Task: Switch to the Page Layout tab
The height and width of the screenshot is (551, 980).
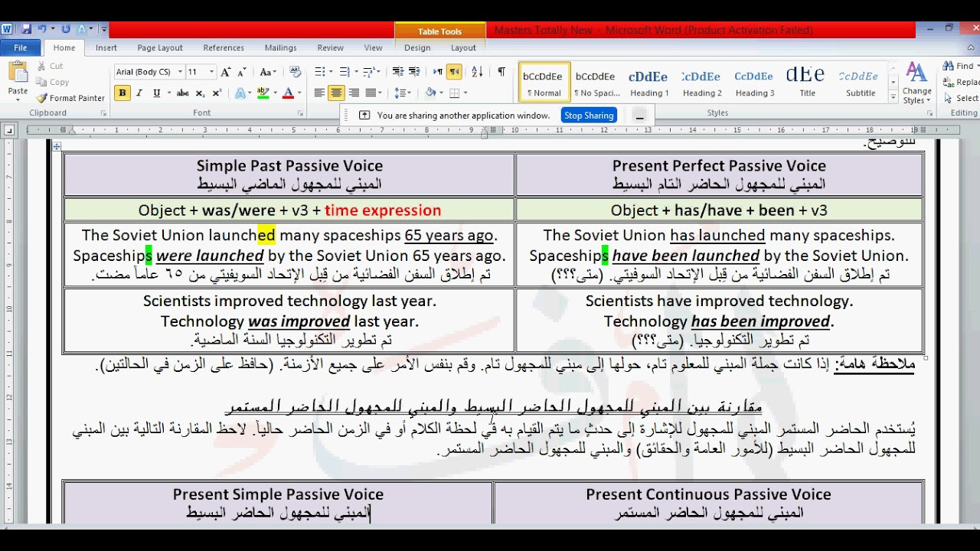Action: [x=160, y=47]
